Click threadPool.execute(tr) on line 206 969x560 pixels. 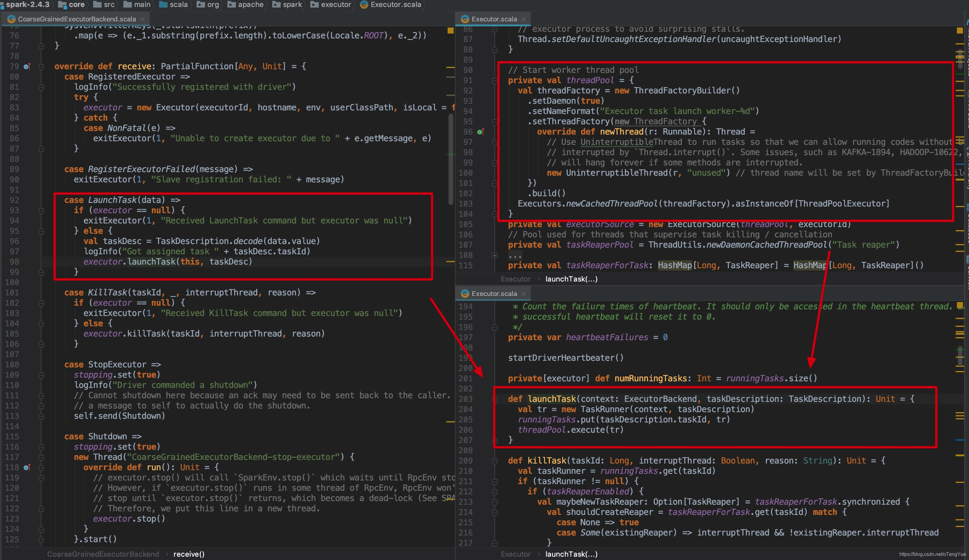coord(571,430)
